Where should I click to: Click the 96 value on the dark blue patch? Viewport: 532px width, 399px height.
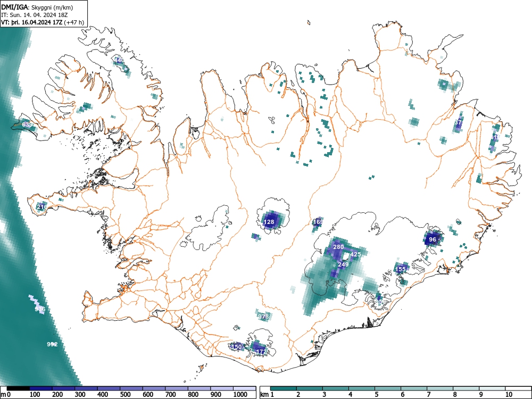click(432, 239)
